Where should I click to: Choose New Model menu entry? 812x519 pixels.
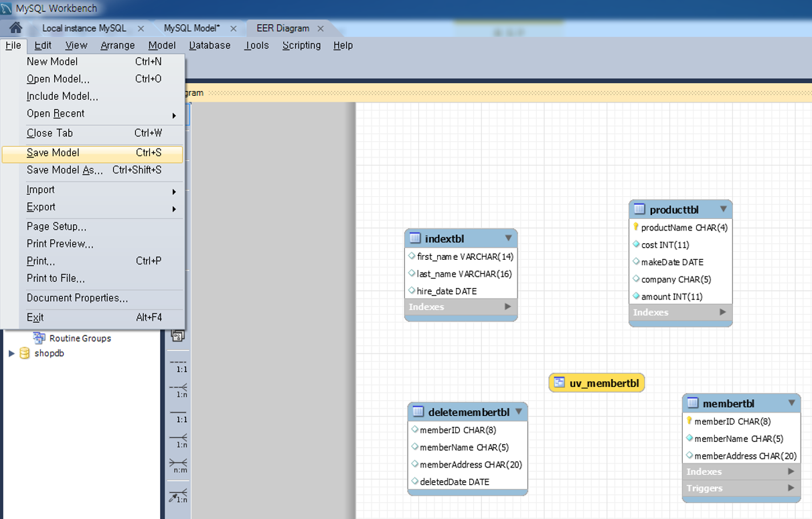click(x=92, y=62)
